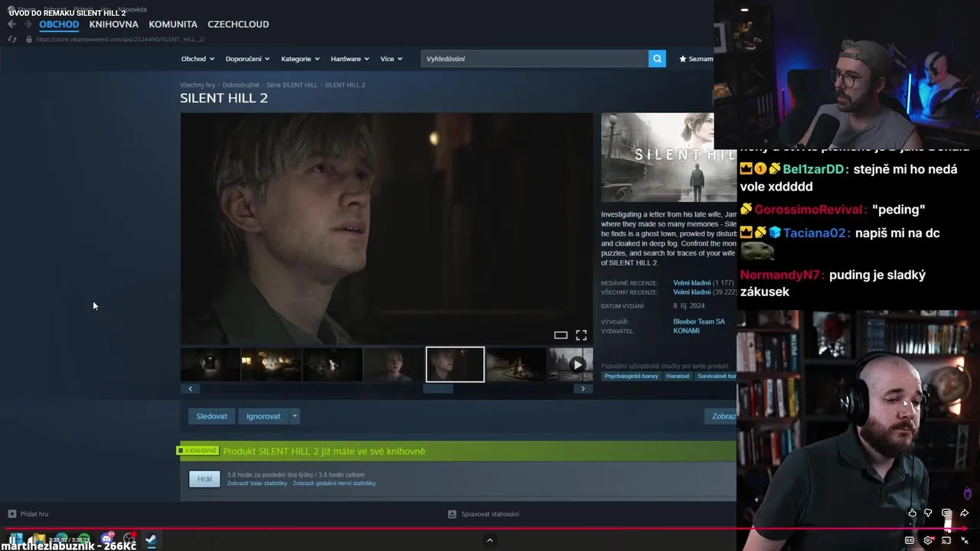Viewport: 980px width, 551px height.
Task: Click the Spravovat stahování label
Action: coord(490,514)
